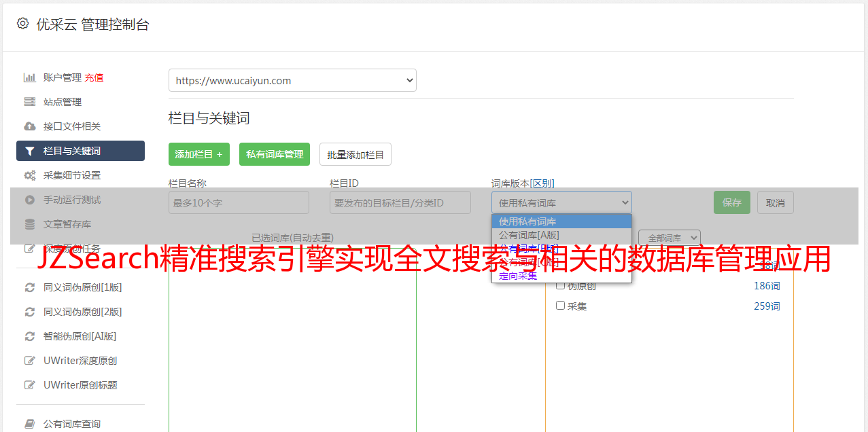Click the green 保存 button

[x=732, y=202]
